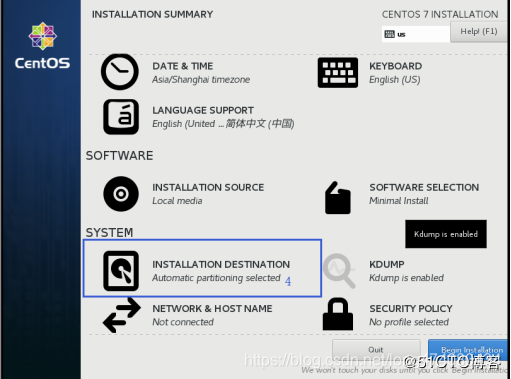Open NETWORK & HOST NAME label
Screen dimensions: 511x379
coord(212,309)
